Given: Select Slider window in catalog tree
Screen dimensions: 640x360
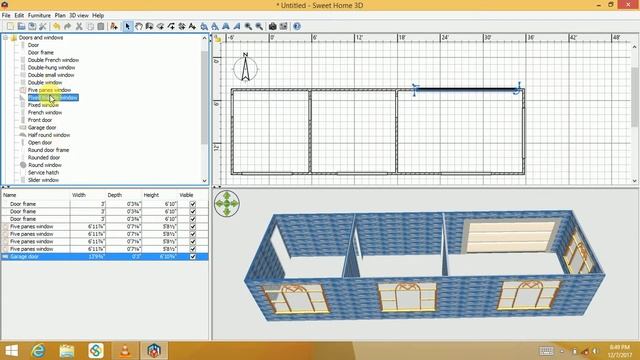Looking at the screenshot, I should click(43, 180).
